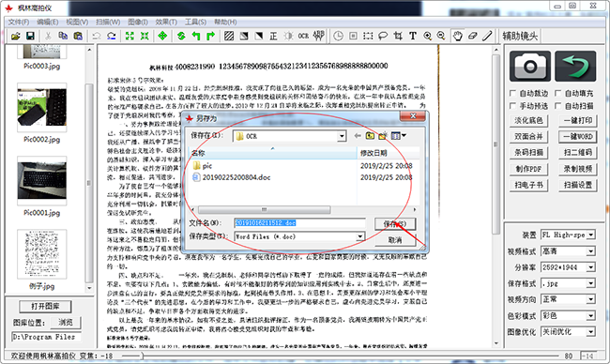The image size is (610, 364).
Task: Select the crop tool icon
Action: [x=398, y=37]
